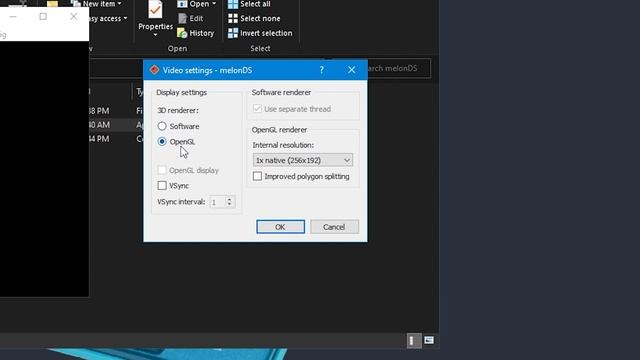Toggle Use separate thread checkbox
This screenshot has width=640, height=360.
tap(257, 109)
